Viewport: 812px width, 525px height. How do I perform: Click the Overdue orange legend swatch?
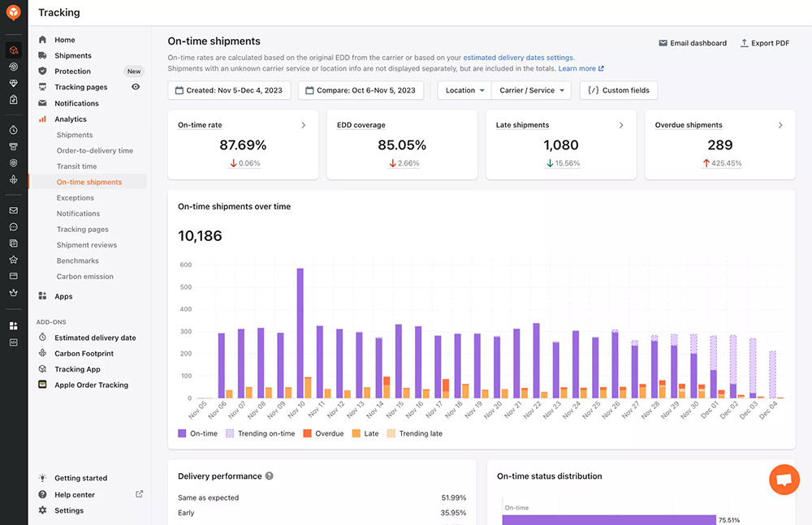coord(308,433)
